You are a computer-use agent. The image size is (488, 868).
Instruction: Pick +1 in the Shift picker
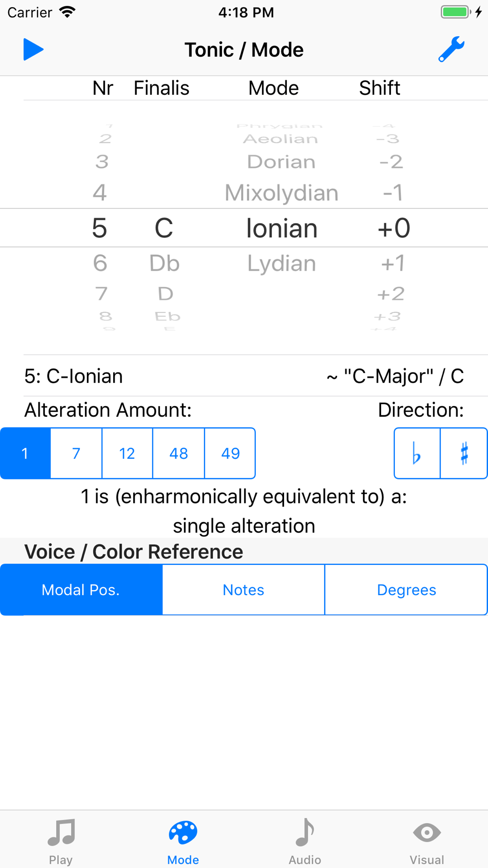click(393, 264)
